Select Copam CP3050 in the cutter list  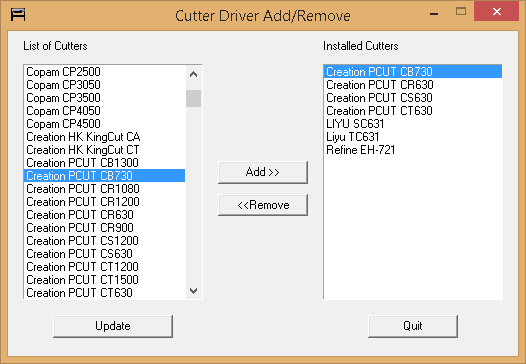click(104, 85)
